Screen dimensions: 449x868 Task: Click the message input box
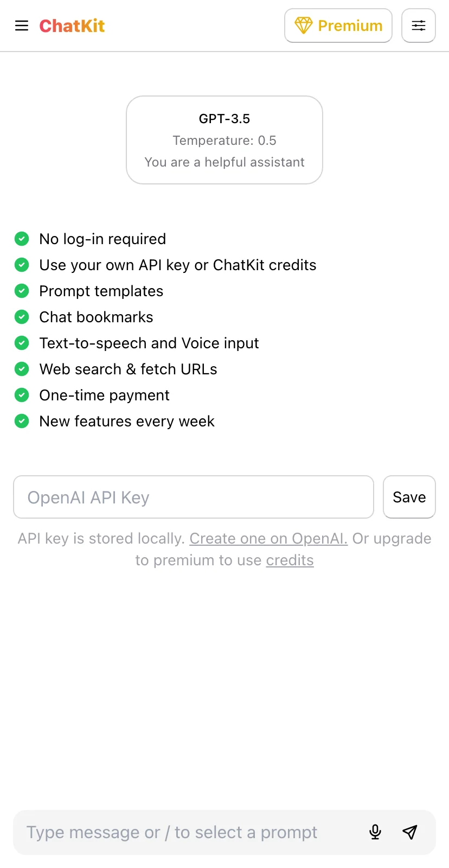[x=190, y=832]
